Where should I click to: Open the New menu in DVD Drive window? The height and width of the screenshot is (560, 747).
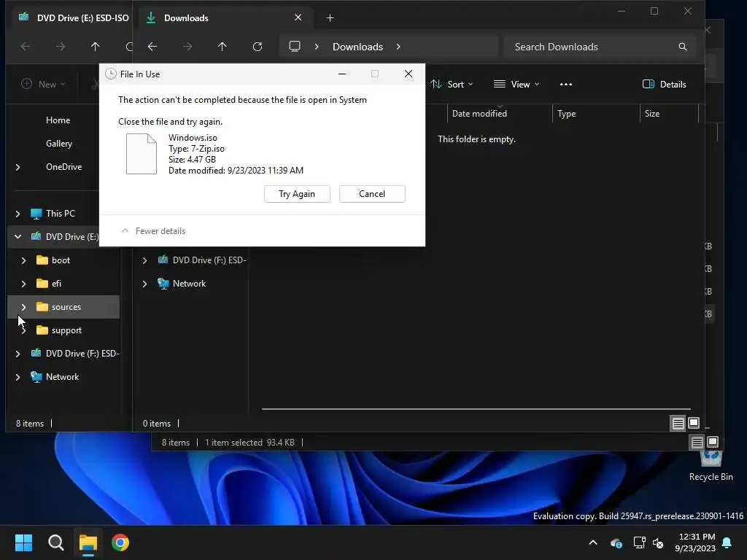pos(43,85)
